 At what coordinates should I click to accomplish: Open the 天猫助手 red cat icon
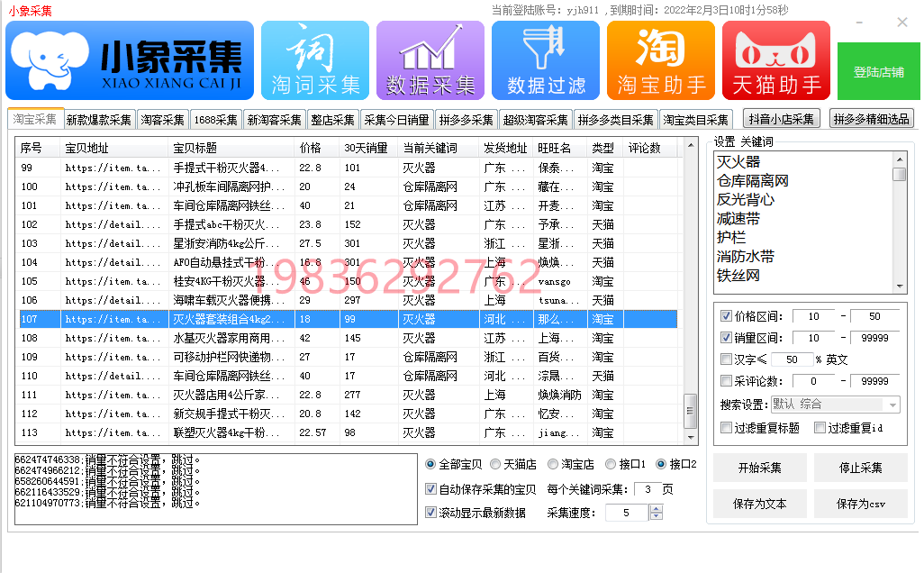tap(776, 60)
